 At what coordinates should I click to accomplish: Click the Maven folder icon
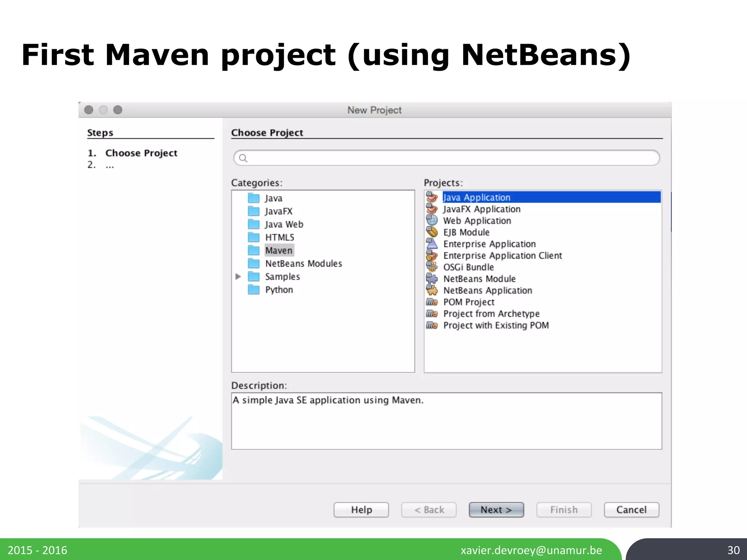(x=253, y=250)
